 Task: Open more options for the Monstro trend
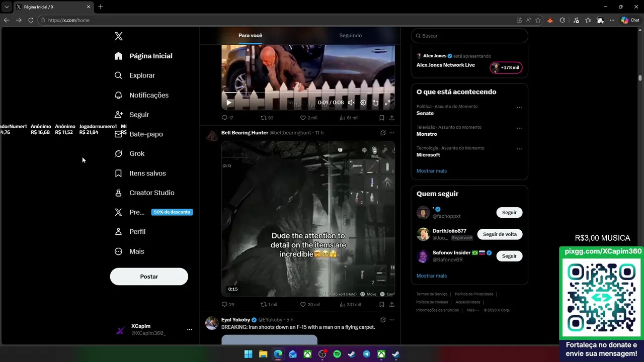coord(519,128)
